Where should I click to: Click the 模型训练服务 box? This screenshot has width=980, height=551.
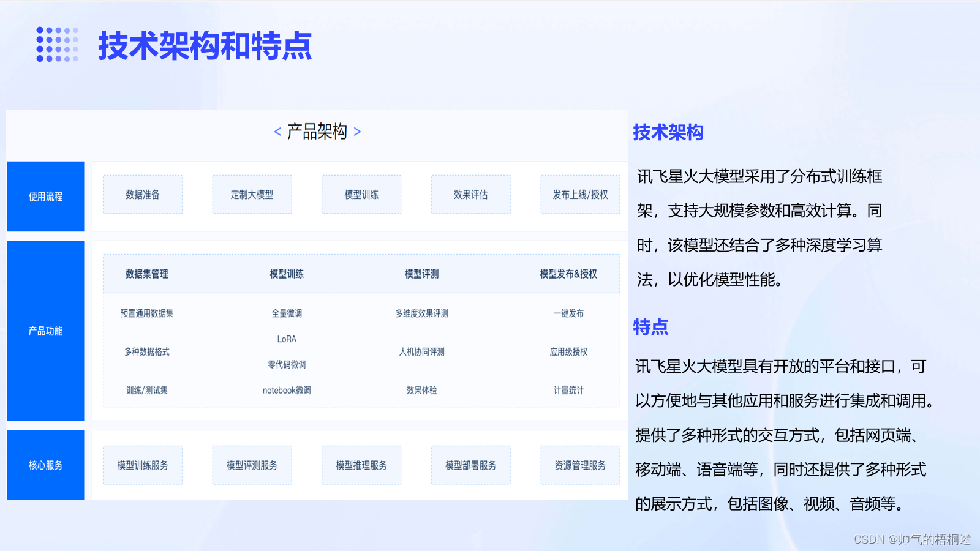click(x=143, y=465)
